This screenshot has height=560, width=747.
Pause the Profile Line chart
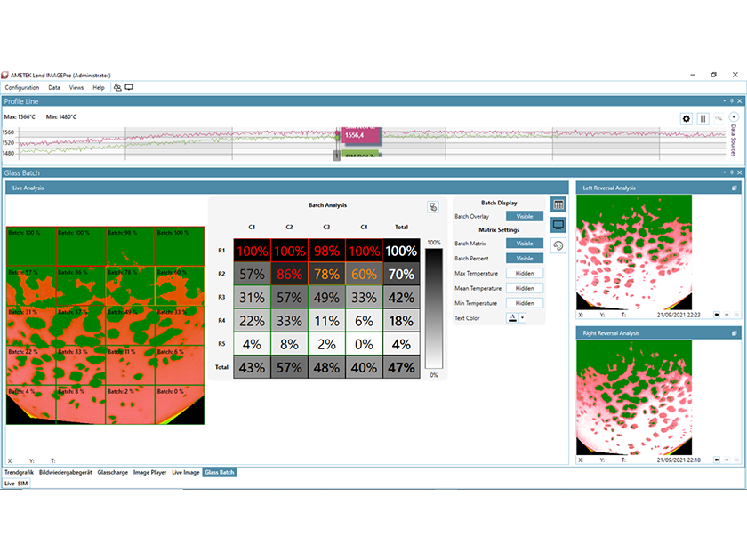(703, 119)
